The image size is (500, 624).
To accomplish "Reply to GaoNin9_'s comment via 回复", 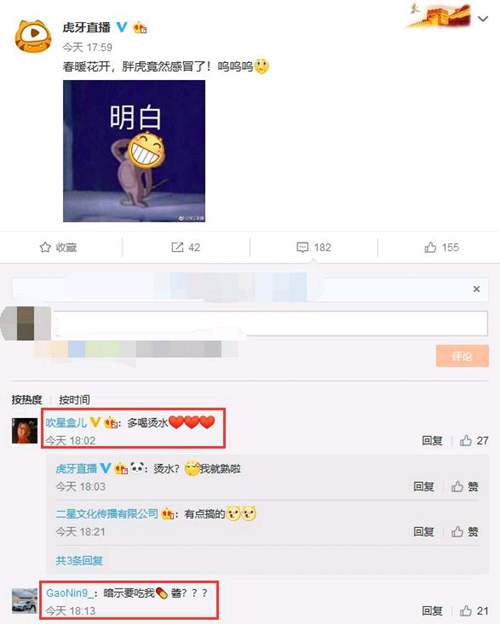I will coord(432,610).
